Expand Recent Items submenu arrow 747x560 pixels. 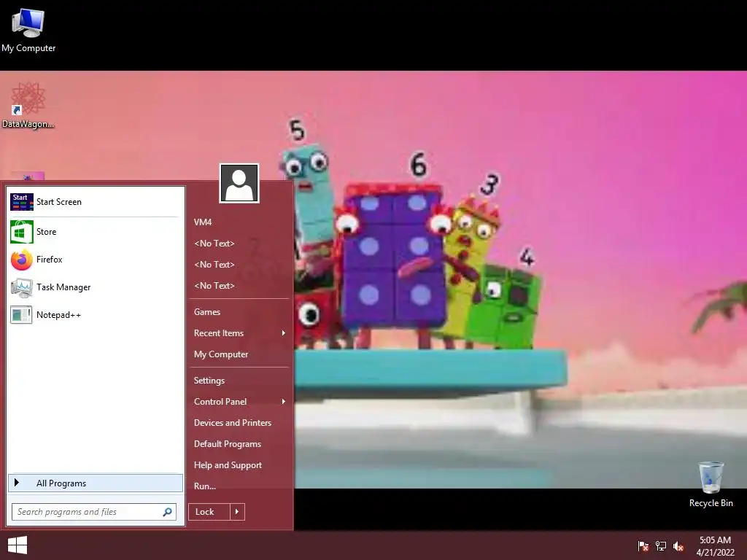[x=284, y=332]
